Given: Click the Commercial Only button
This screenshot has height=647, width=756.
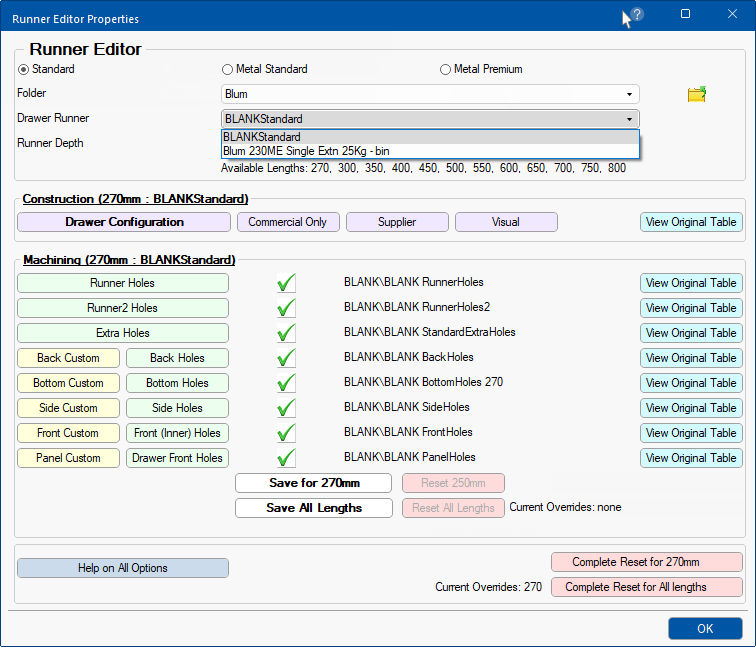Looking at the screenshot, I should pyautogui.click(x=288, y=222).
